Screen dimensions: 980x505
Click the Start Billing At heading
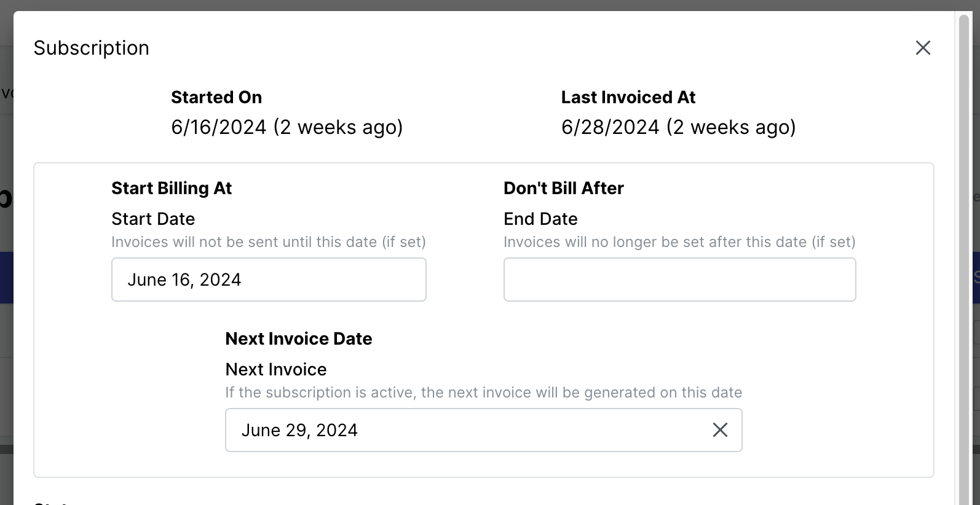172,188
